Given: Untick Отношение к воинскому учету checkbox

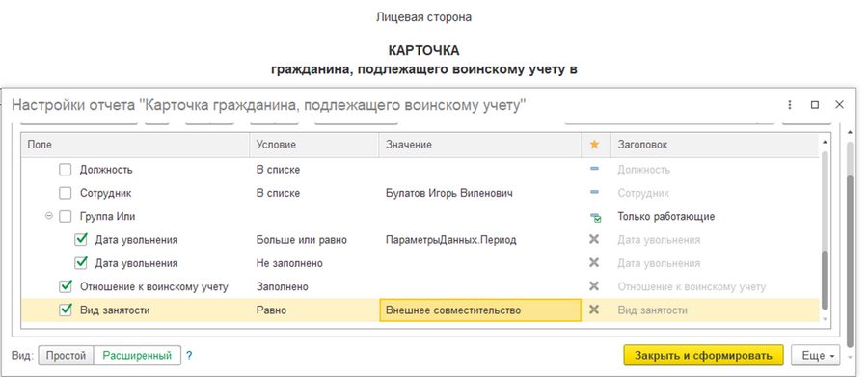Looking at the screenshot, I should click(x=66, y=286).
